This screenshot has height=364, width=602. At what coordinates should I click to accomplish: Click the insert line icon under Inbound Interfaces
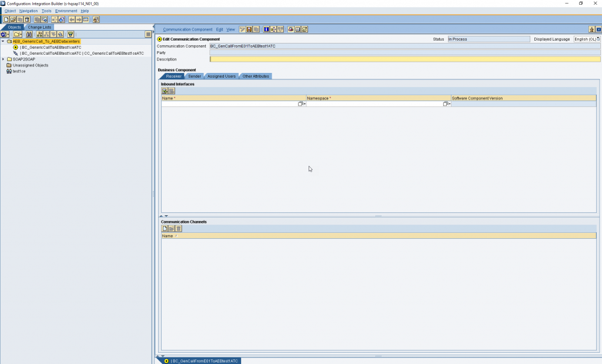point(165,91)
